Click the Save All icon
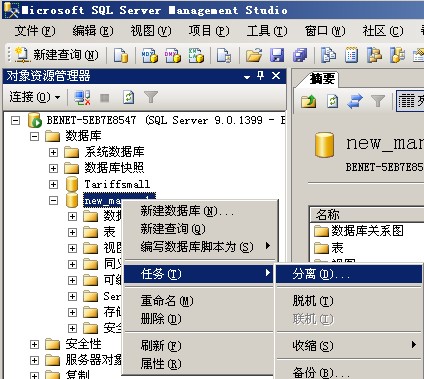The width and height of the screenshot is (424, 379). coord(300,55)
